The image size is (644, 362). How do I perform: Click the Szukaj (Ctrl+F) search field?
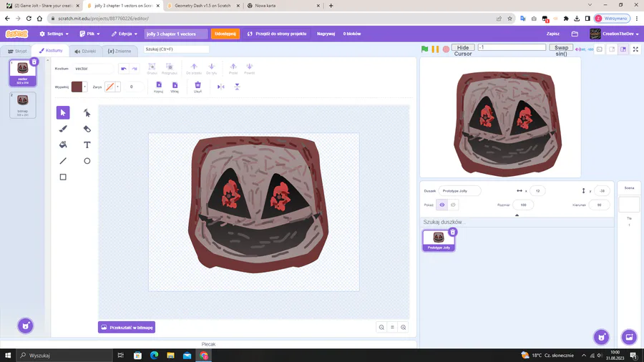pyautogui.click(x=176, y=49)
